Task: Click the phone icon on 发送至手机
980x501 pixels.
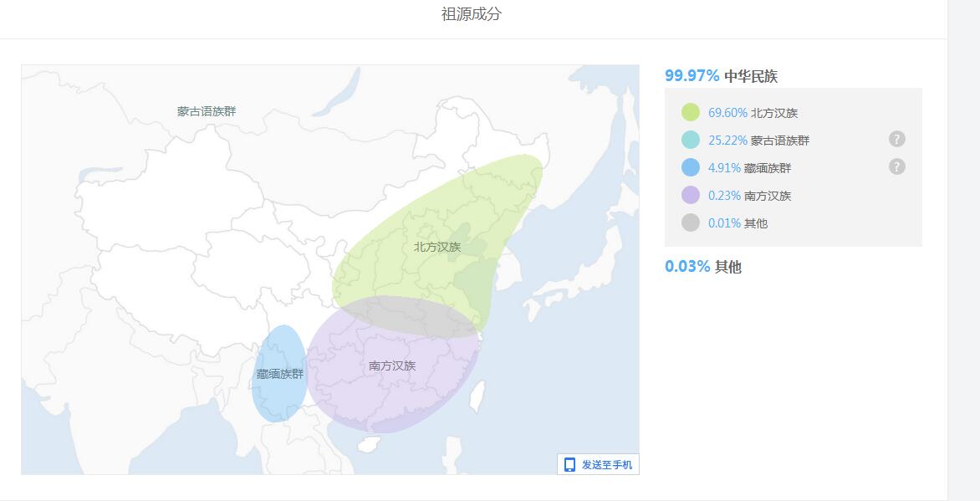Action: (x=569, y=465)
